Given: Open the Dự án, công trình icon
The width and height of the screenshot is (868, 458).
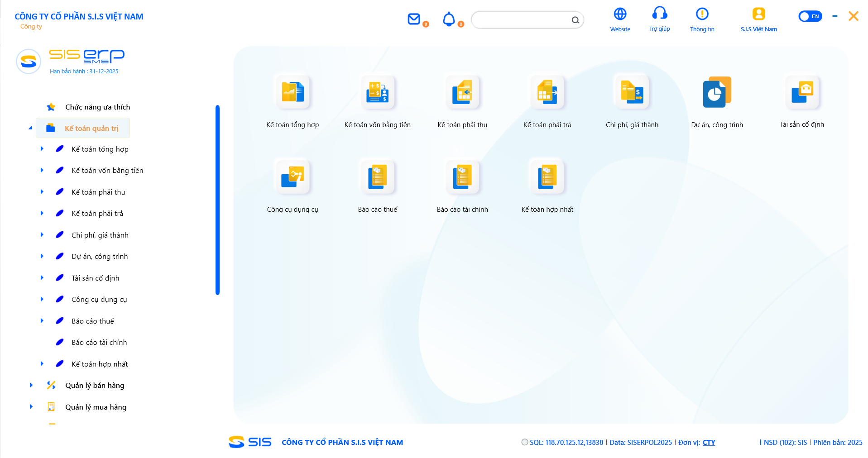Looking at the screenshot, I should pos(717,92).
